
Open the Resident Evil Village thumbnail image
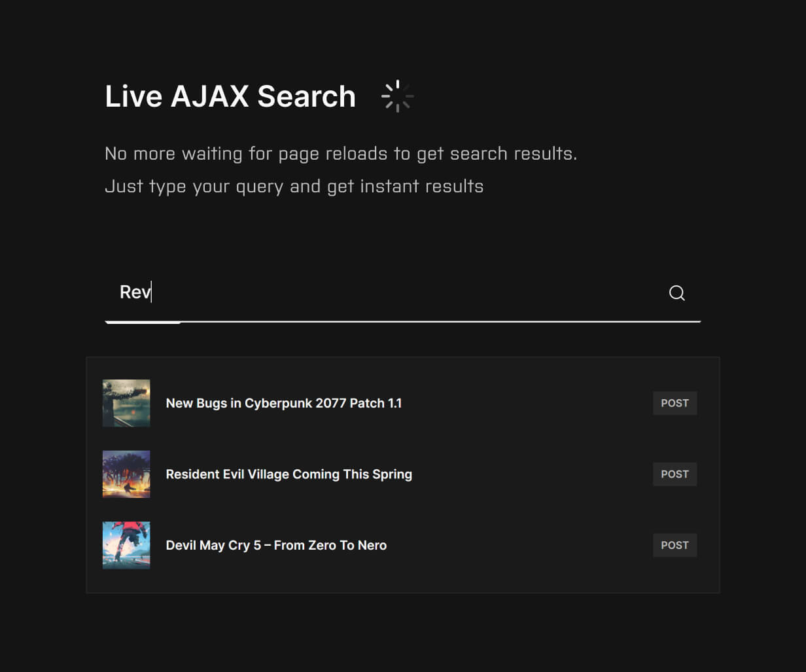pyautogui.click(x=126, y=474)
